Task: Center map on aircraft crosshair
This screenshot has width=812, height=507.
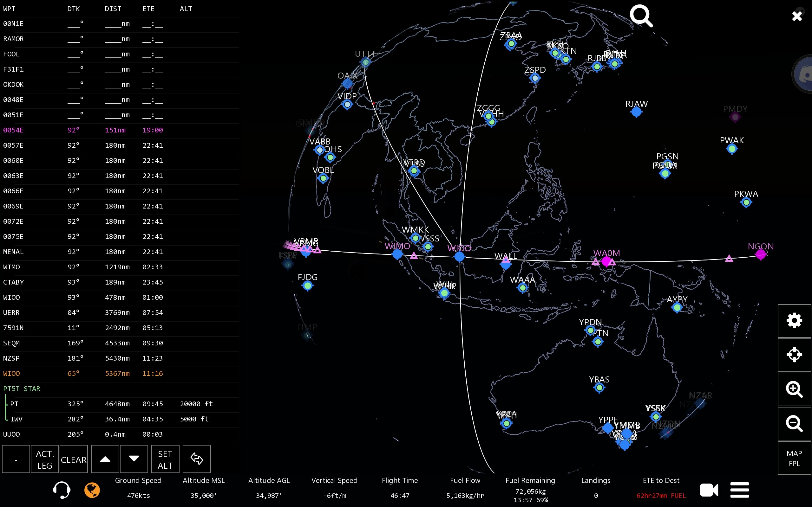Action: (x=794, y=355)
